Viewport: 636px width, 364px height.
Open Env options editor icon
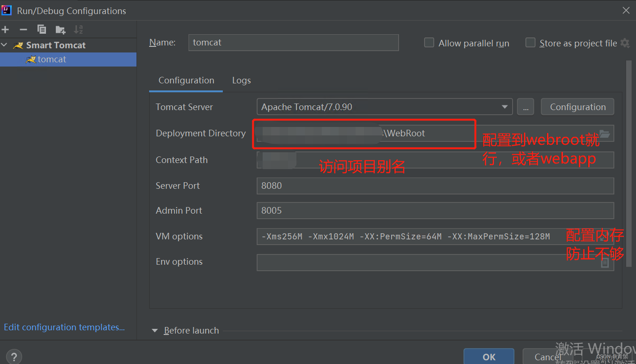pos(605,263)
